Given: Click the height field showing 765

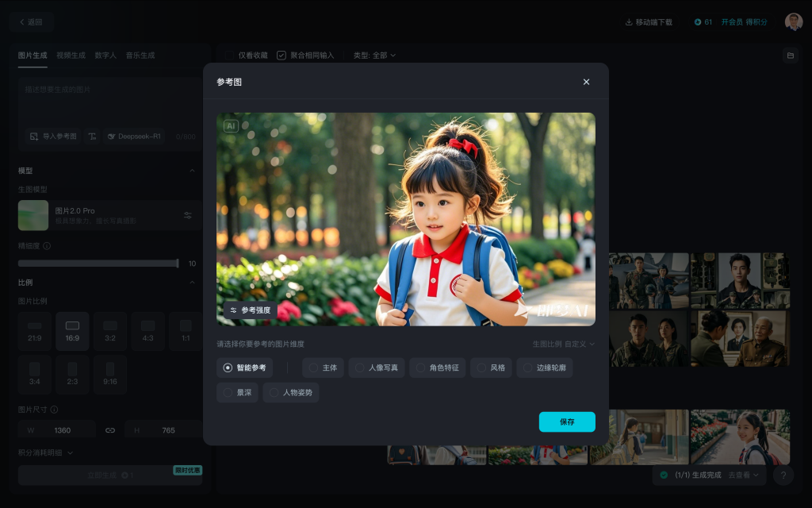Looking at the screenshot, I should 163,430.
